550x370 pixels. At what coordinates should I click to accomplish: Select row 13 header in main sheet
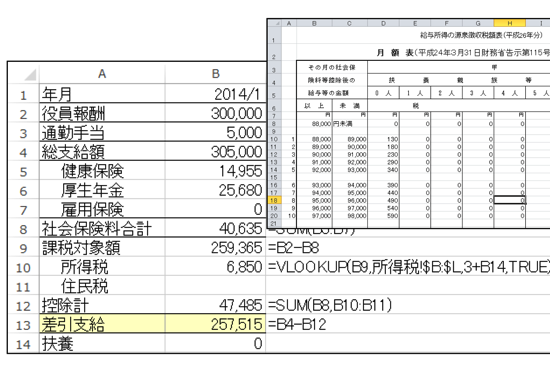[x=24, y=325]
